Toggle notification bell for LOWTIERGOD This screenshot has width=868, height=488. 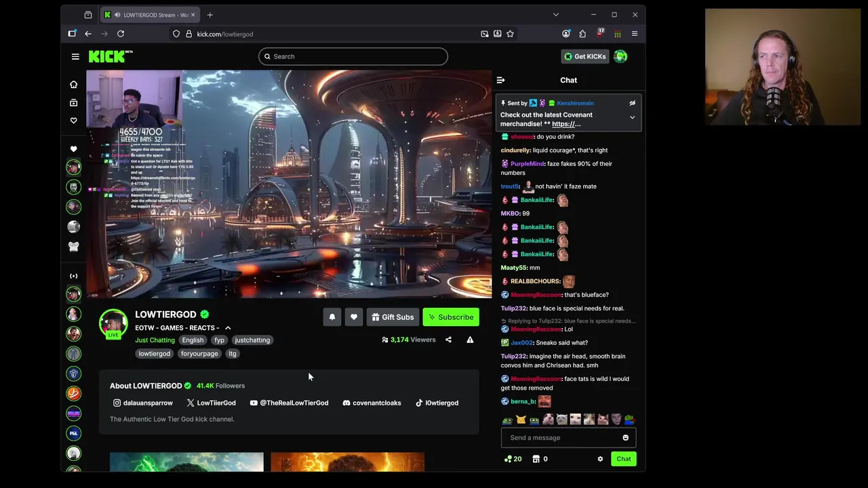pyautogui.click(x=332, y=317)
